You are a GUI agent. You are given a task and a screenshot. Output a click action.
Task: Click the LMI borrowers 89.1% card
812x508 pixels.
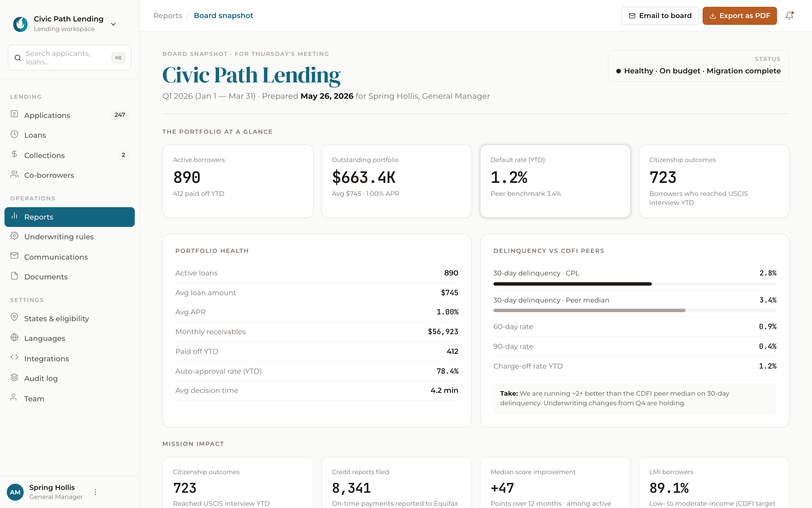click(x=714, y=483)
